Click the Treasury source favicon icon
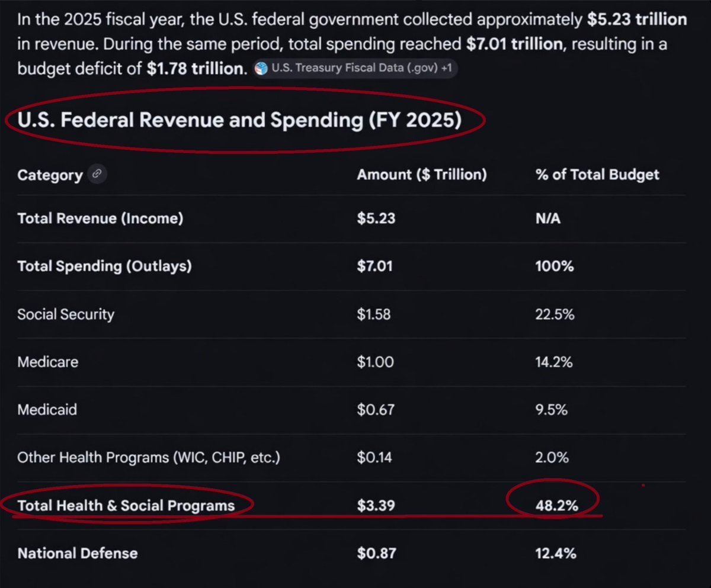This screenshot has width=711, height=588. (261, 69)
